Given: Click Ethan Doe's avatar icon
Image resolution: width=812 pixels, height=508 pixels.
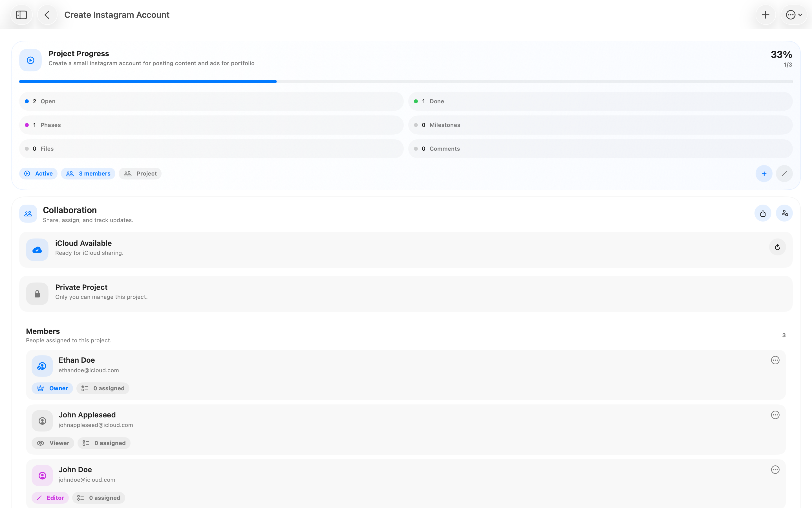Looking at the screenshot, I should tap(42, 366).
